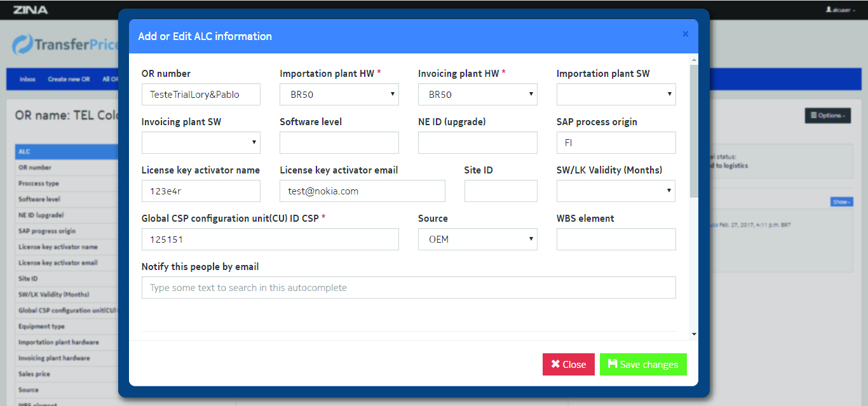Open the Inbox menu item
This screenshot has width=868, height=406.
coord(27,79)
